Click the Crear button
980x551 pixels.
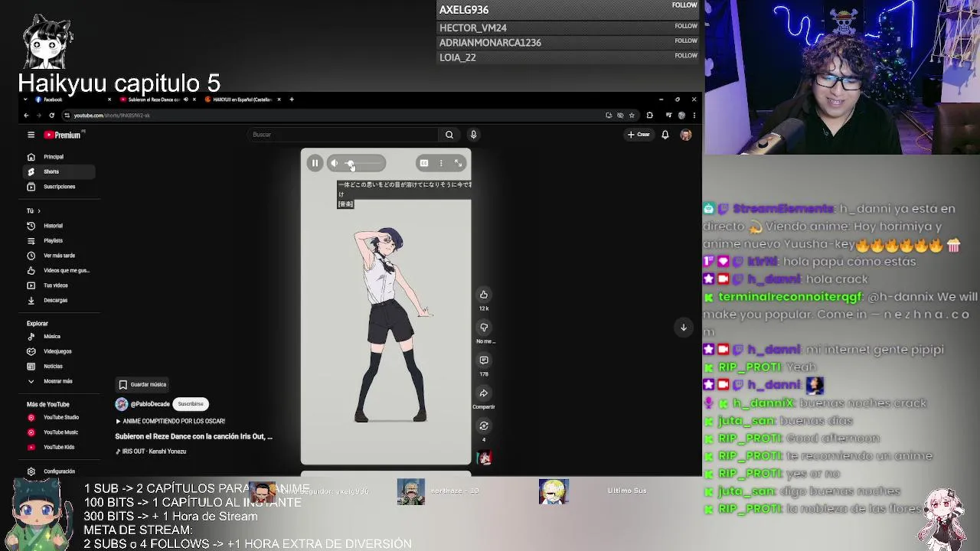tap(639, 135)
